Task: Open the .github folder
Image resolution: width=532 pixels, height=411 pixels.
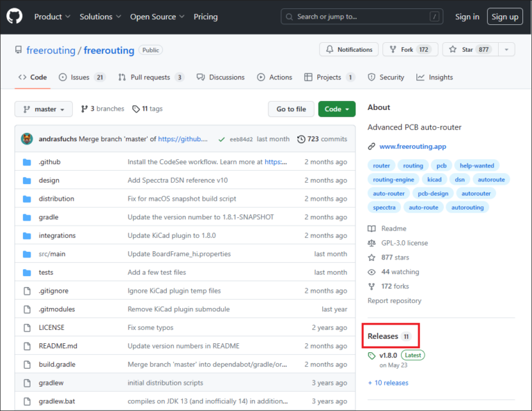Action: 49,162
